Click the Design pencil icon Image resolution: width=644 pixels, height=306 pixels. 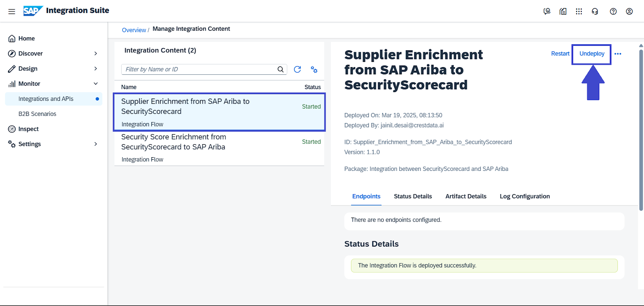(12, 69)
